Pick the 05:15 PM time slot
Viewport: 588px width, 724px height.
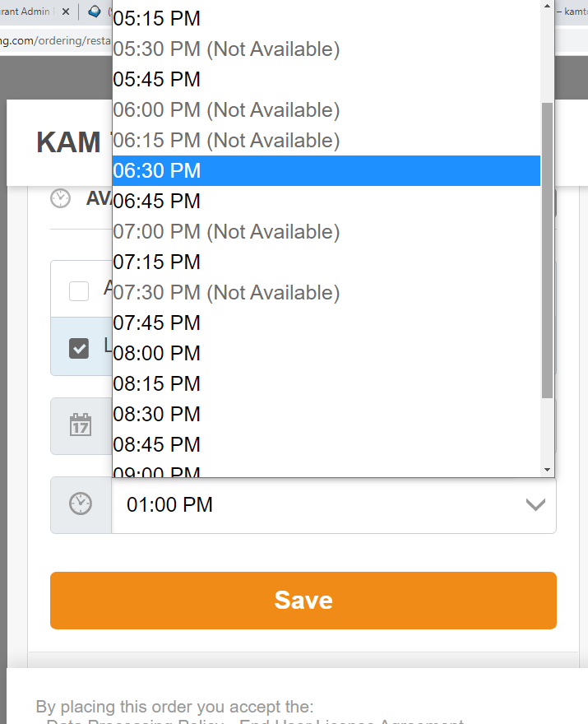click(x=157, y=19)
